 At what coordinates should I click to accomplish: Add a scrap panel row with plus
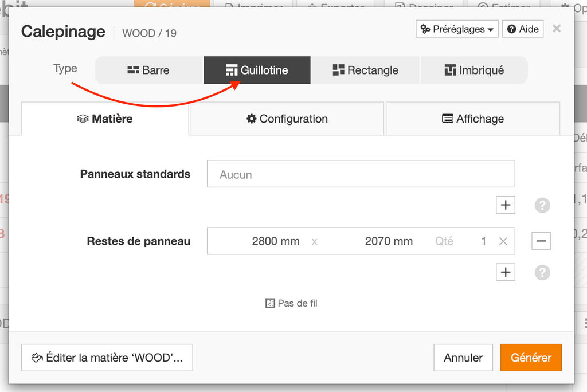pyautogui.click(x=505, y=272)
